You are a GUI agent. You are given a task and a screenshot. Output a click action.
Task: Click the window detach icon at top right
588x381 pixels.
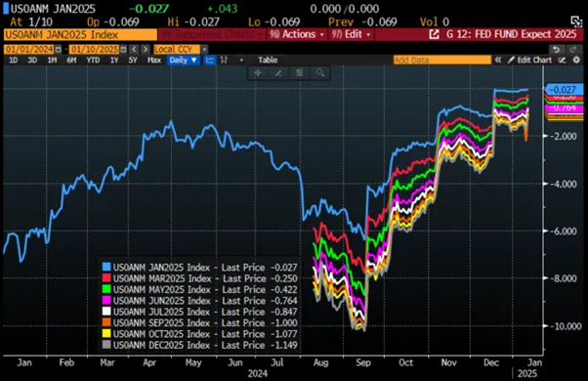pyautogui.click(x=575, y=21)
